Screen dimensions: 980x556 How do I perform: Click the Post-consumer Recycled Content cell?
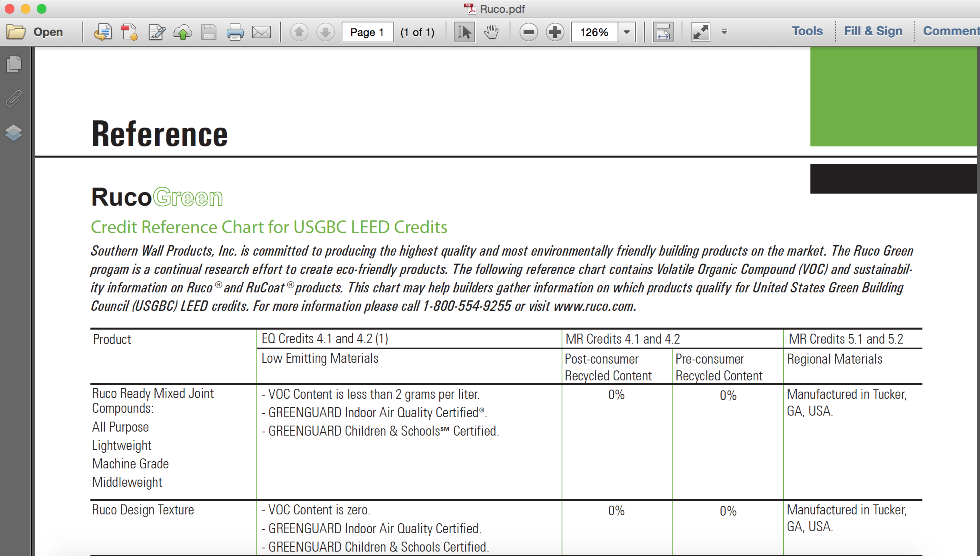608,367
